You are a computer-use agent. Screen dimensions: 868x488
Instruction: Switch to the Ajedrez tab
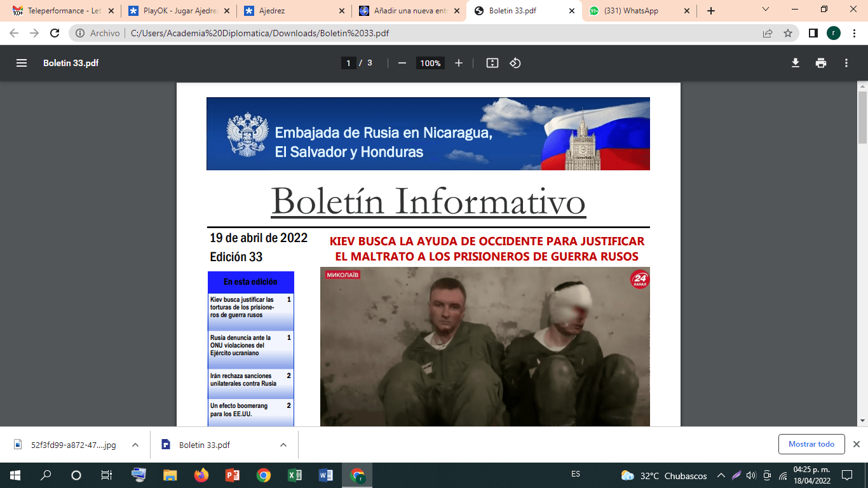click(294, 11)
